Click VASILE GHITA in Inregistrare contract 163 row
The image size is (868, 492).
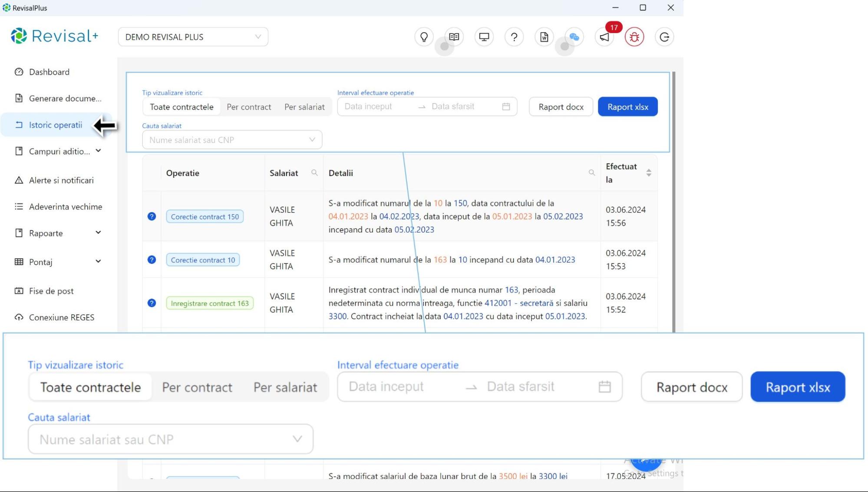tap(282, 303)
